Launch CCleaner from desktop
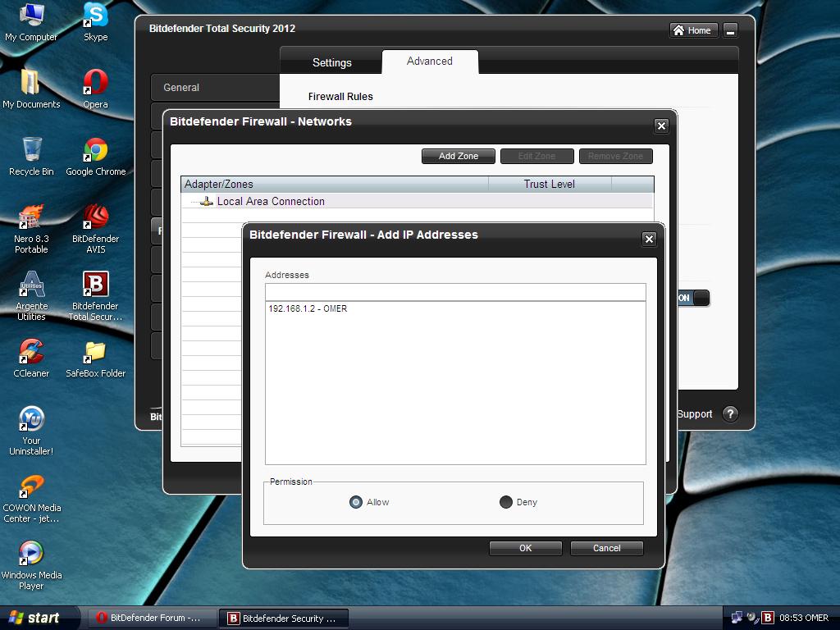 (x=31, y=358)
